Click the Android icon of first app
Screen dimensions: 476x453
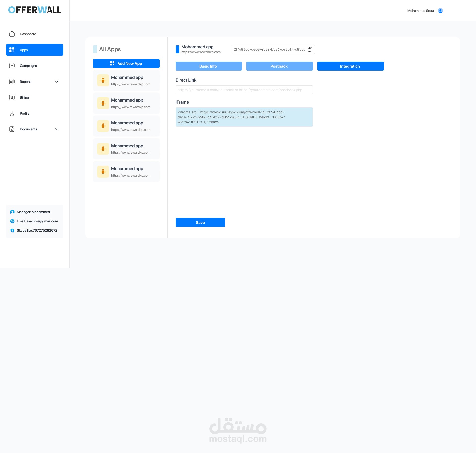(103, 80)
